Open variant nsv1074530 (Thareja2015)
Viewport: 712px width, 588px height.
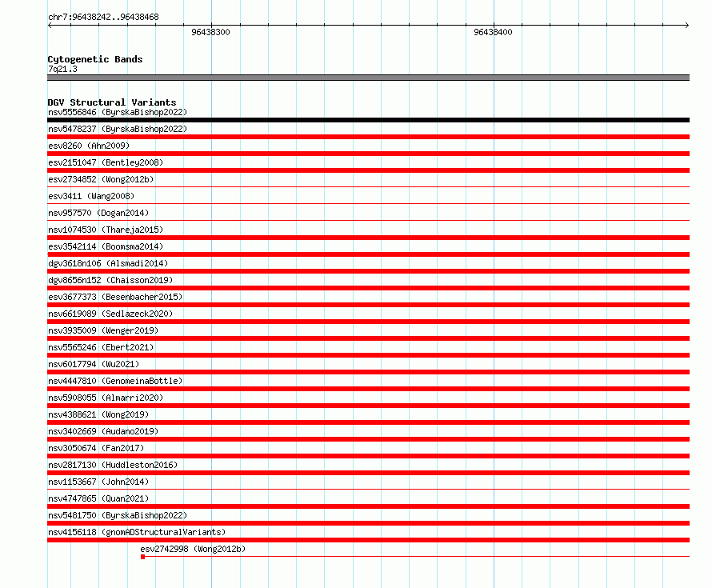coord(106,230)
